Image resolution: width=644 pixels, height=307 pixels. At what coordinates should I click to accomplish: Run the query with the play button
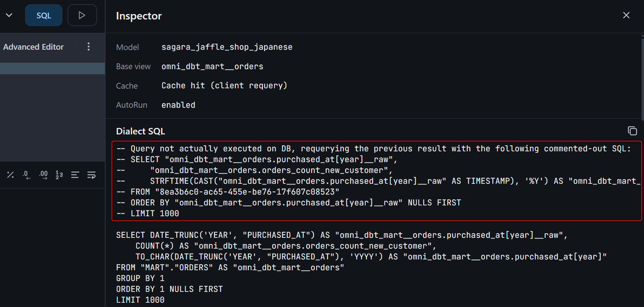[x=82, y=15]
